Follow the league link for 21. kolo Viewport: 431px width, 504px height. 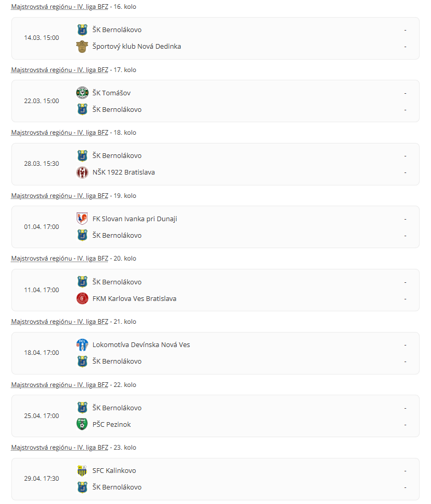click(60, 322)
